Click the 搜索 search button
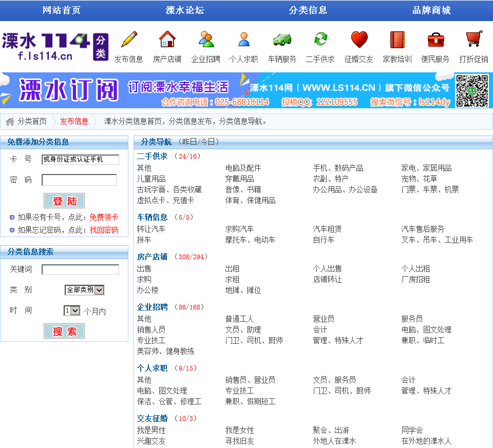This screenshot has height=448, width=493. [x=64, y=331]
